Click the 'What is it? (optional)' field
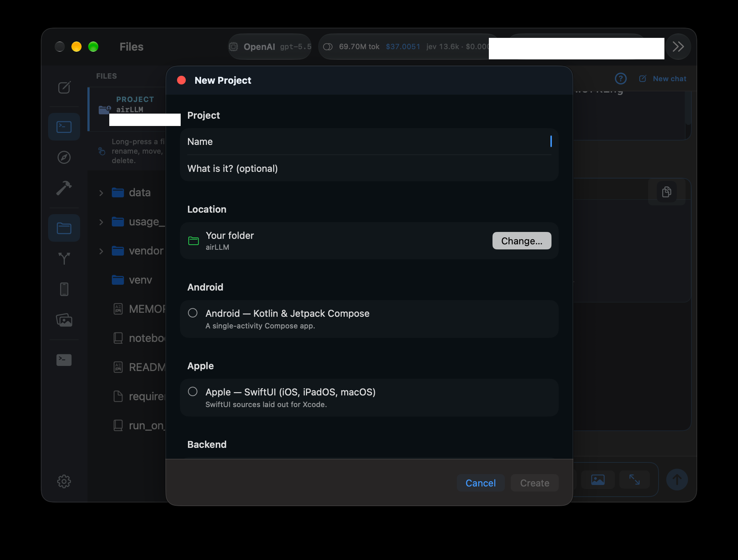Image resolution: width=738 pixels, height=560 pixels. [369, 168]
